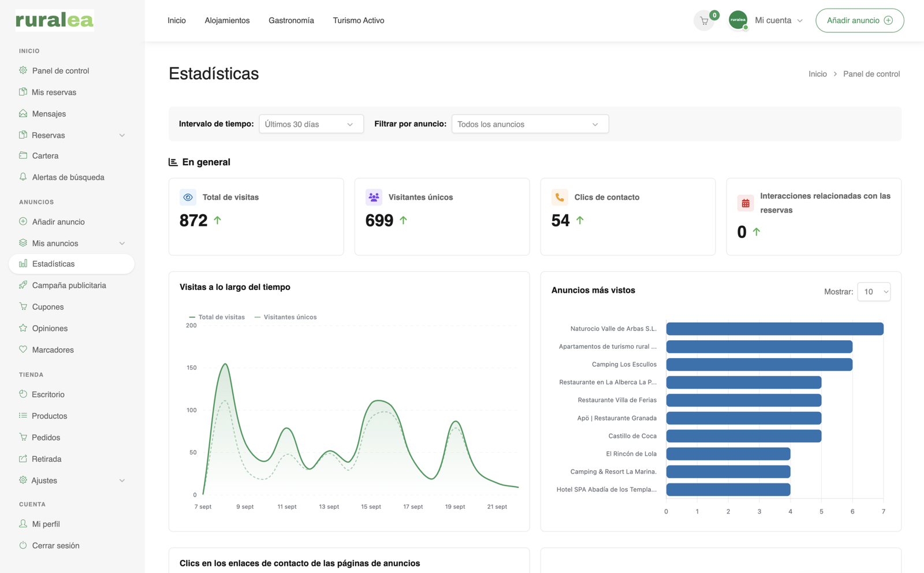924x573 pixels.
Task: Click the Pedidos cart icon
Action: point(23,437)
